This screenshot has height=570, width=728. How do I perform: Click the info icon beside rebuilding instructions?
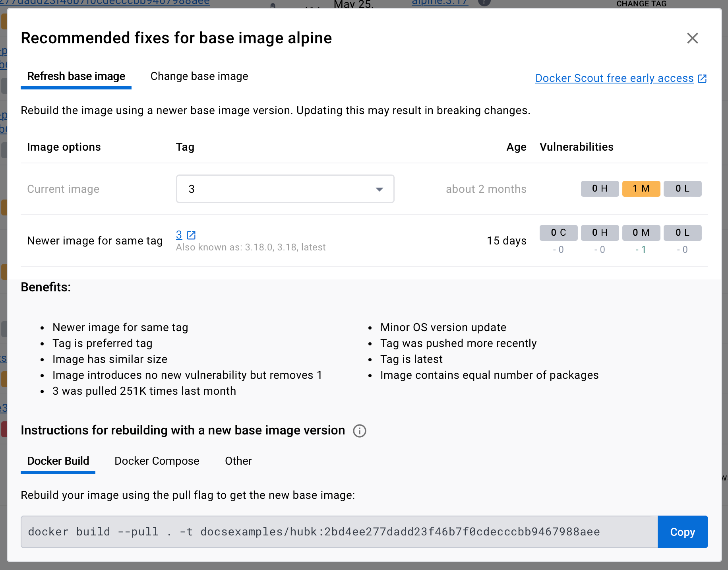360,431
